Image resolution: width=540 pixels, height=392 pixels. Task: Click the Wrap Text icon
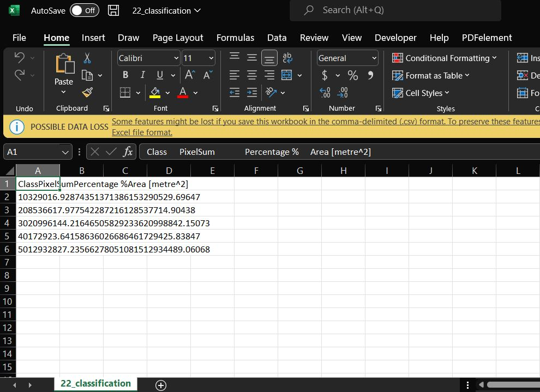point(287,58)
